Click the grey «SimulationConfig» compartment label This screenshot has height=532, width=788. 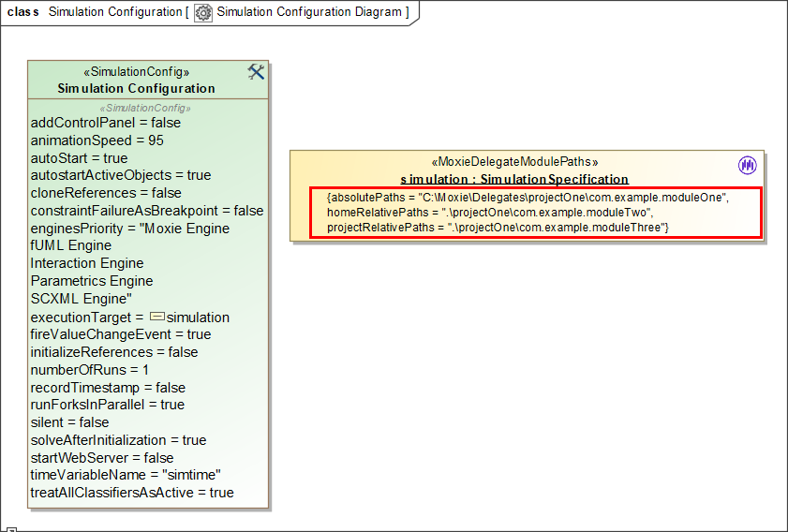tap(145, 108)
